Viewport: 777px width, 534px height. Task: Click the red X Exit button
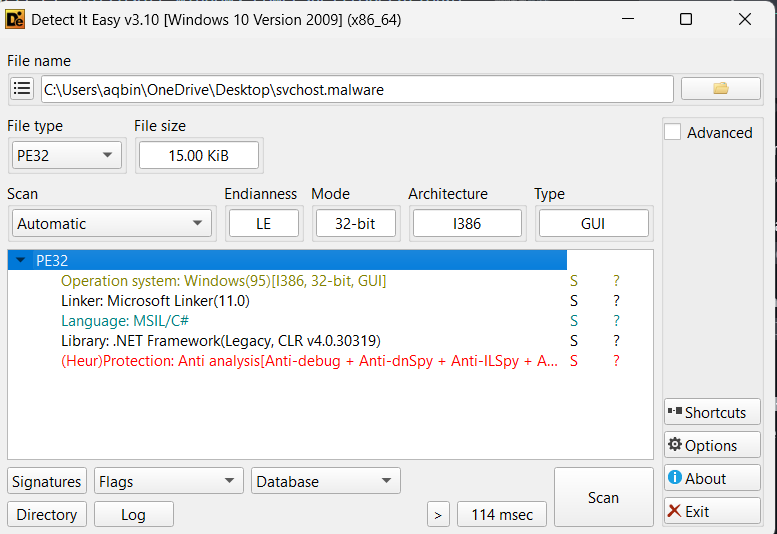tap(712, 511)
